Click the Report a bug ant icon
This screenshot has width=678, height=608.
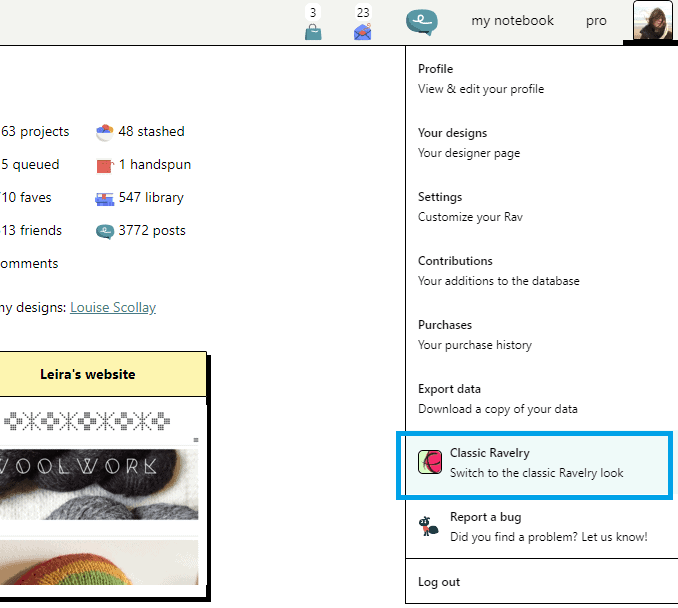pos(429,526)
